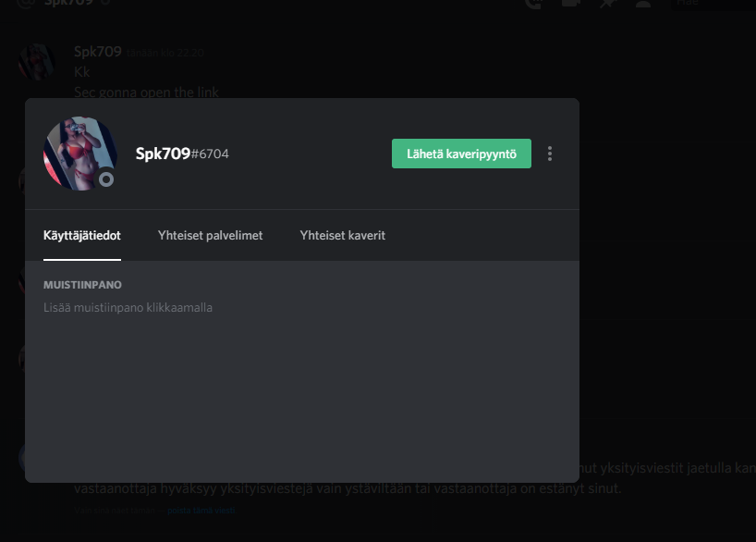Switch to the Käyttäjätiedot tab

pyautogui.click(x=82, y=236)
